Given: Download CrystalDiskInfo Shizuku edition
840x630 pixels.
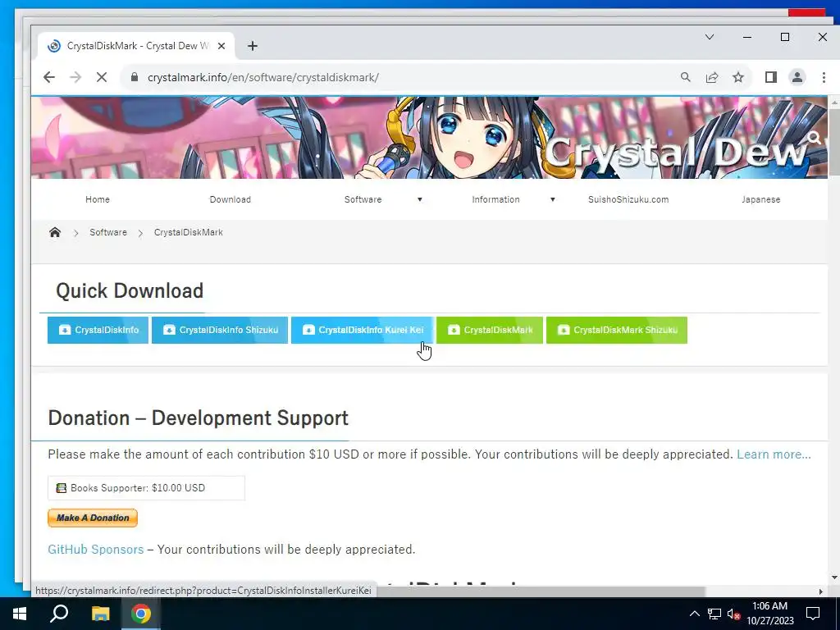Looking at the screenshot, I should 220,330.
